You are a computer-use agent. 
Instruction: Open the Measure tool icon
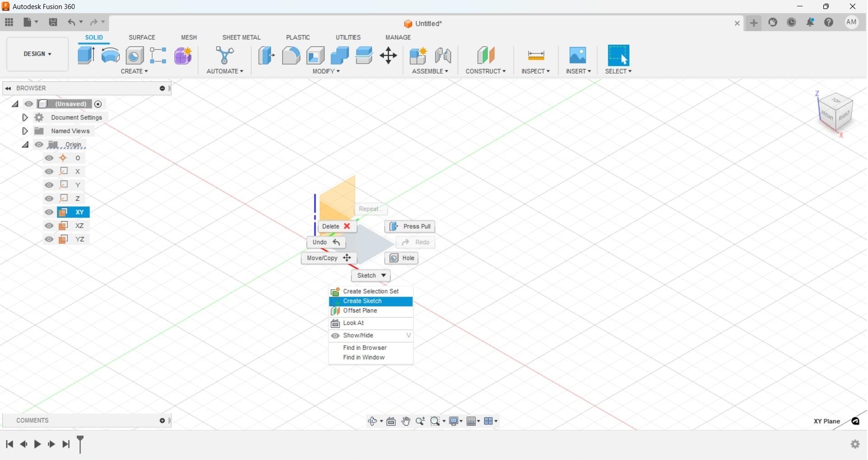click(x=536, y=56)
